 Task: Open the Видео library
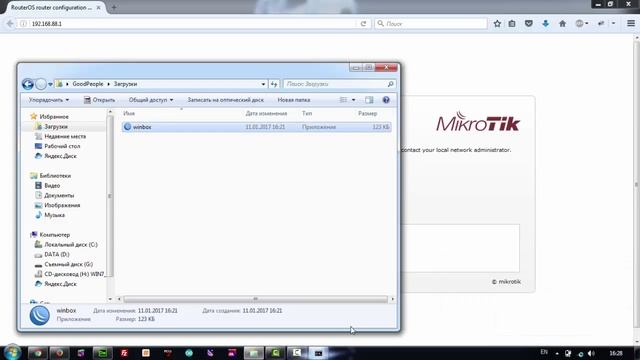pyautogui.click(x=48, y=185)
